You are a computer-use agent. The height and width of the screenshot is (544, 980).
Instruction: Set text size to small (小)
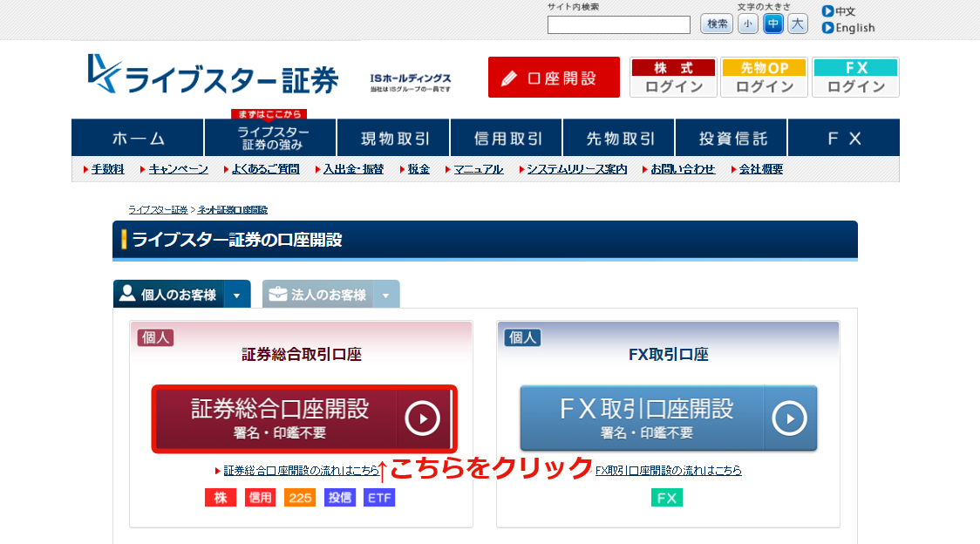coord(748,24)
